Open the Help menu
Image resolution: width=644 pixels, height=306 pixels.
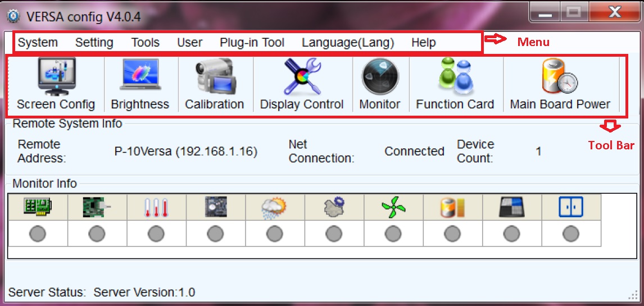point(424,42)
